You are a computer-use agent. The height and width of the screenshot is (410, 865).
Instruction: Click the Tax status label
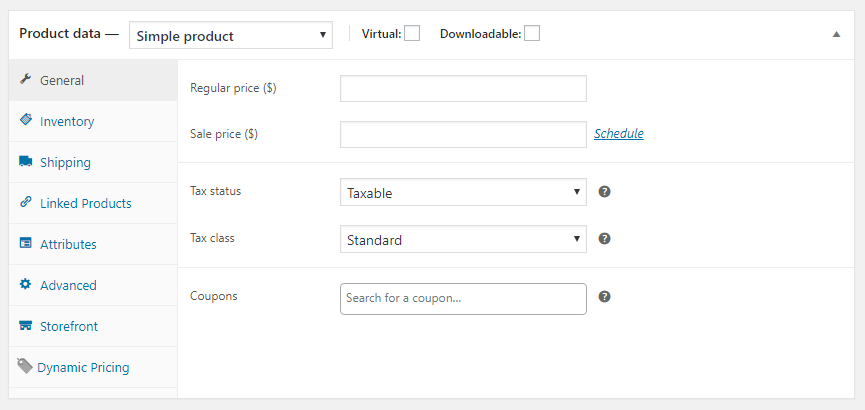[x=216, y=191]
